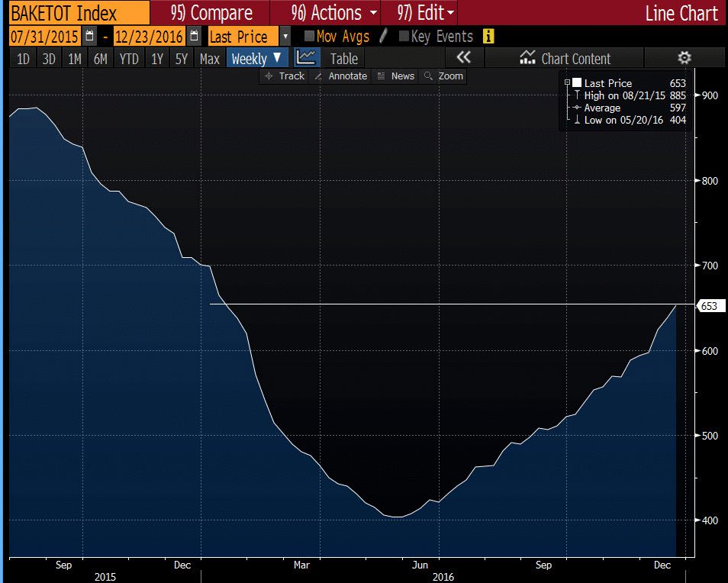Enable the Mov Avgs checkbox

pos(309,36)
